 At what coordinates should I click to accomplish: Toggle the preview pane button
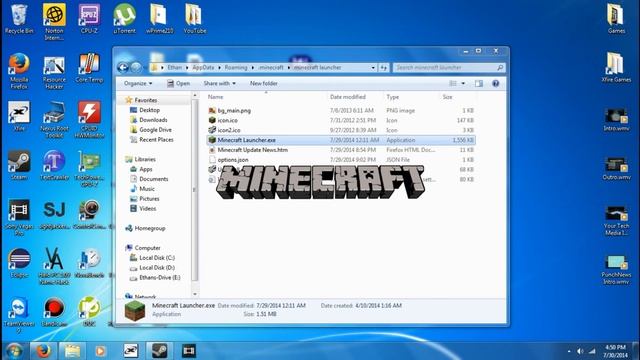(479, 83)
